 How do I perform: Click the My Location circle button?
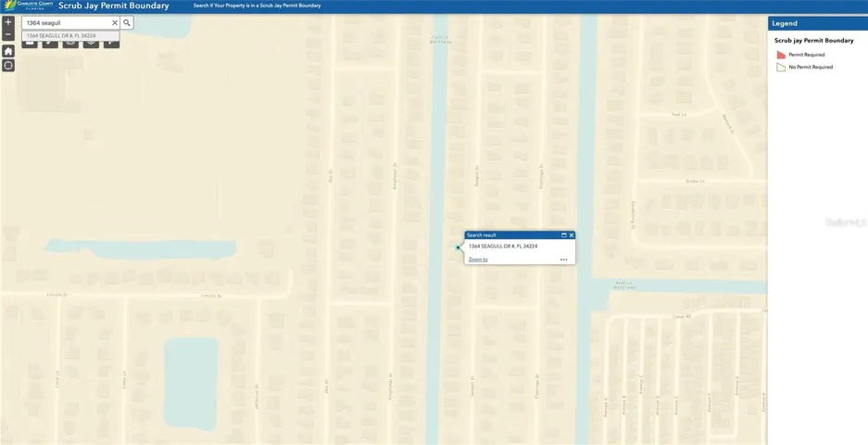8,66
